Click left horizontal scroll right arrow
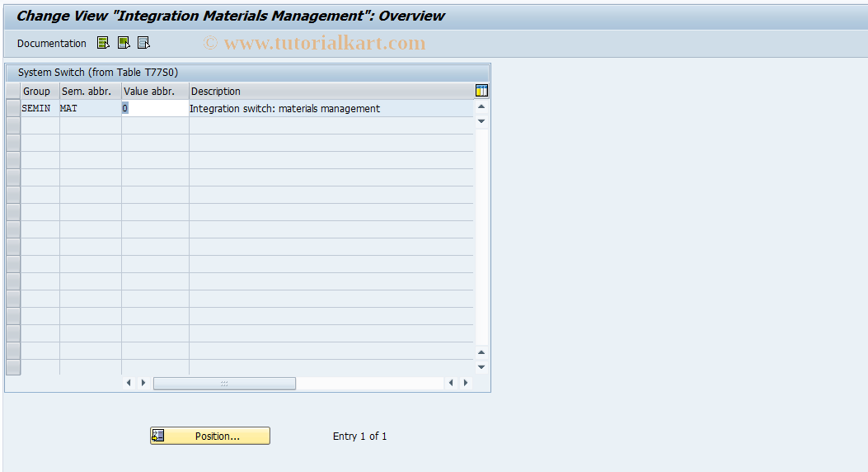868x472 pixels. [x=143, y=383]
